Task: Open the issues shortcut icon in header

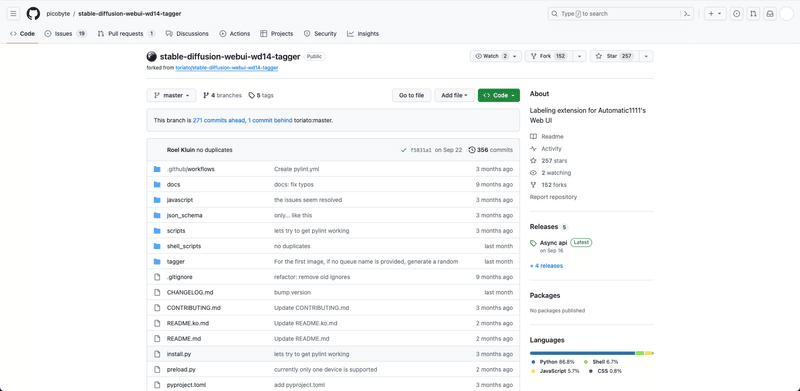Action: click(x=736, y=14)
